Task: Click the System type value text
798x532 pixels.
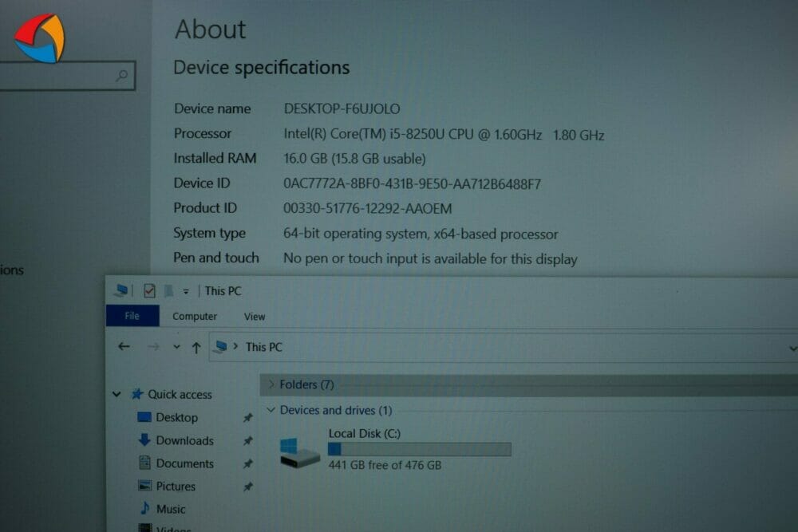Action: (421, 234)
